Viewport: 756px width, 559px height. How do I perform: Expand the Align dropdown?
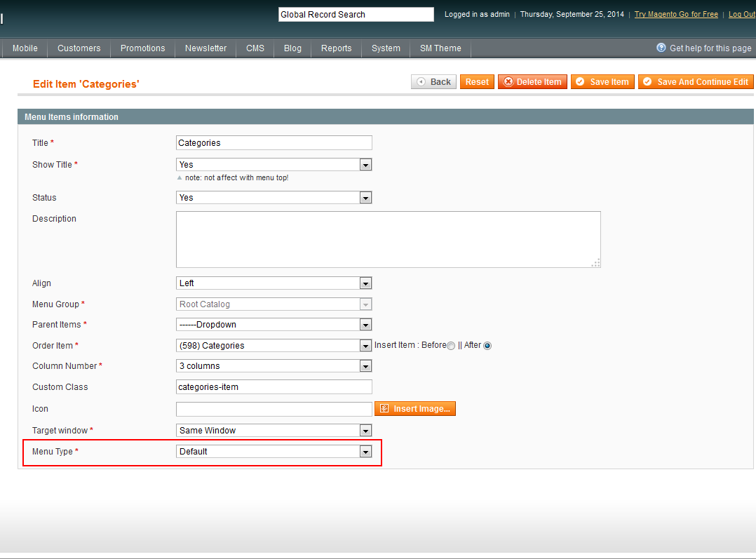tap(274, 283)
